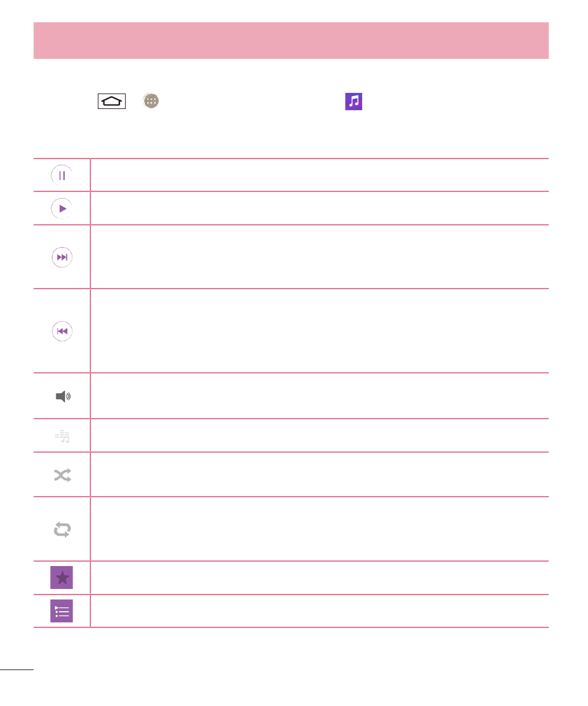Click the pink header banner

(x=291, y=40)
